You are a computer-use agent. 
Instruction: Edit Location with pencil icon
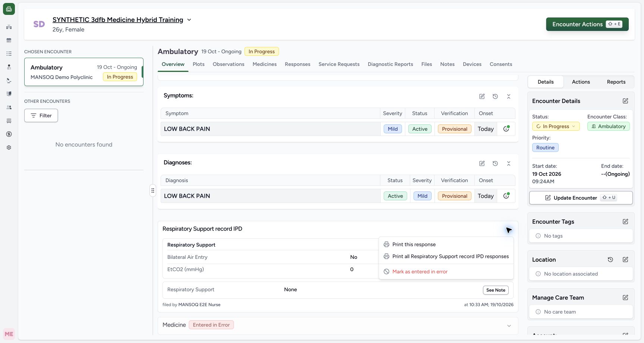pyautogui.click(x=625, y=260)
